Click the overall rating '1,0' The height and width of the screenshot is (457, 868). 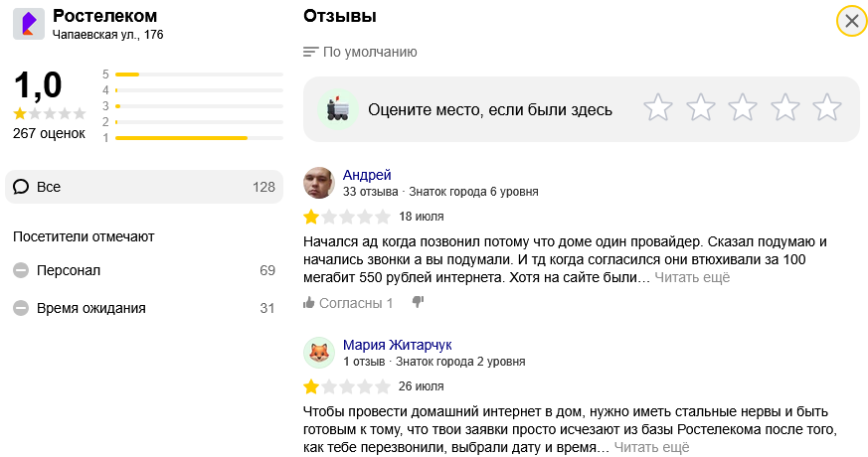(x=38, y=85)
